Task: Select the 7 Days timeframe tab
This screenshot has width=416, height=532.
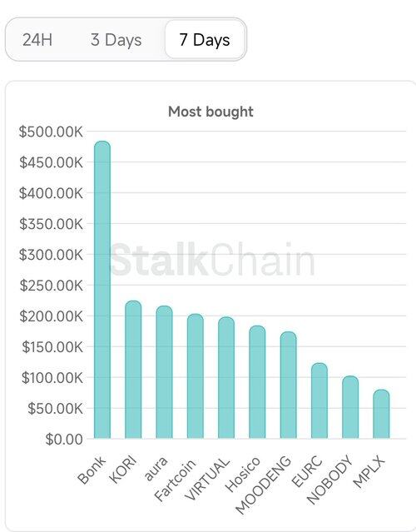Action: point(205,40)
